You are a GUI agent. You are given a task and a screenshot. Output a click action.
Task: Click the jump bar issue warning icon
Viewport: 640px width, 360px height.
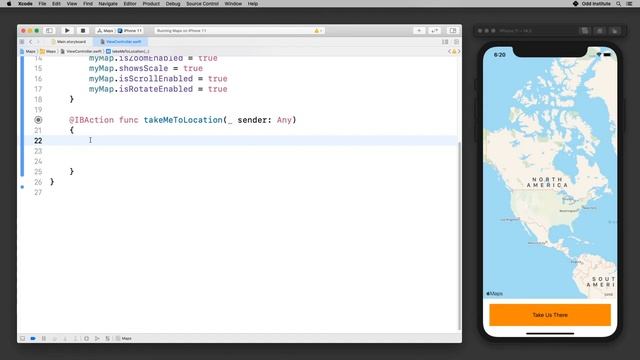click(x=454, y=51)
